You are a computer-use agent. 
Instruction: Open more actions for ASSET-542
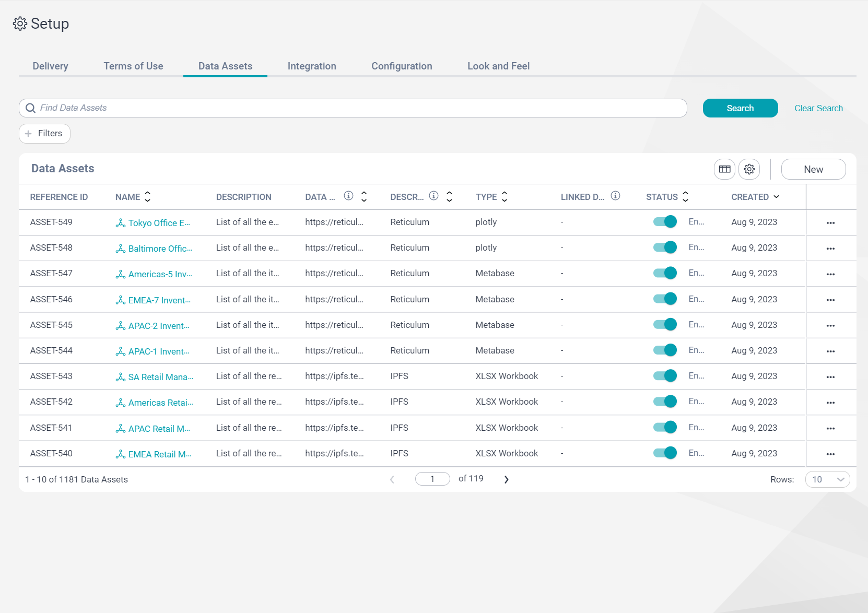click(x=830, y=403)
